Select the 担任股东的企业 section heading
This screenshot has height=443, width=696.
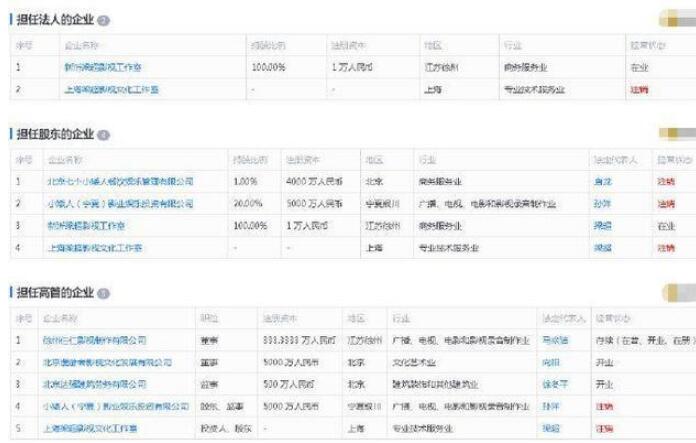(x=55, y=134)
